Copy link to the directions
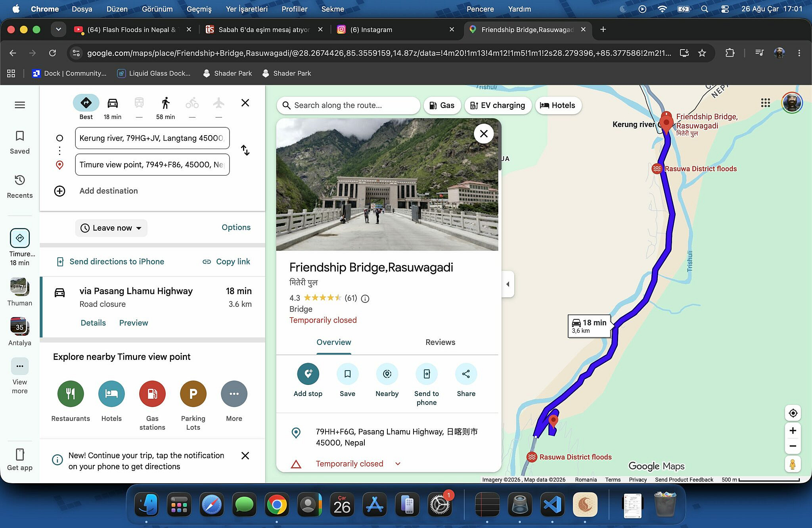 (226, 262)
